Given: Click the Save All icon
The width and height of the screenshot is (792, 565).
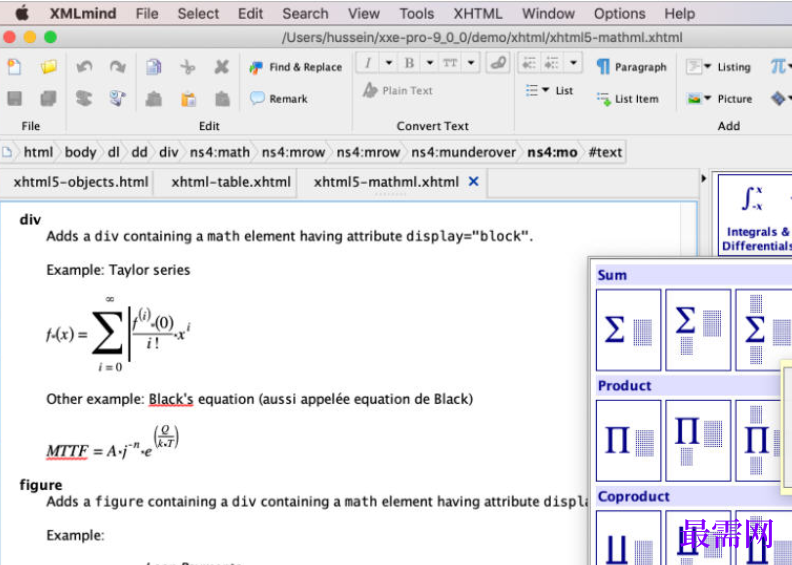Looking at the screenshot, I should click(48, 98).
